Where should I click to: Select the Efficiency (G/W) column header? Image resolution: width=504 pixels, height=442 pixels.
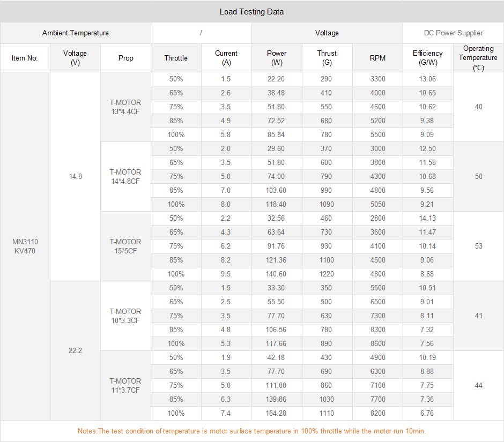pyautogui.click(x=427, y=58)
